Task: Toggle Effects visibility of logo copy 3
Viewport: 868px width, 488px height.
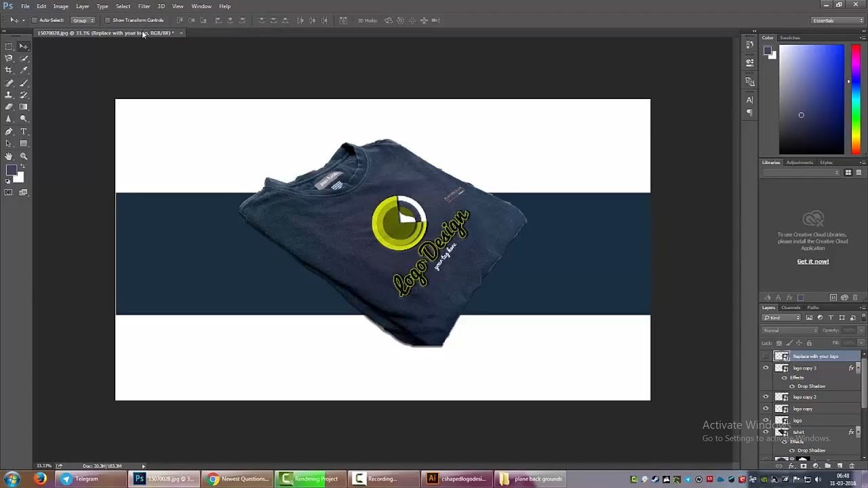Action: (785, 378)
